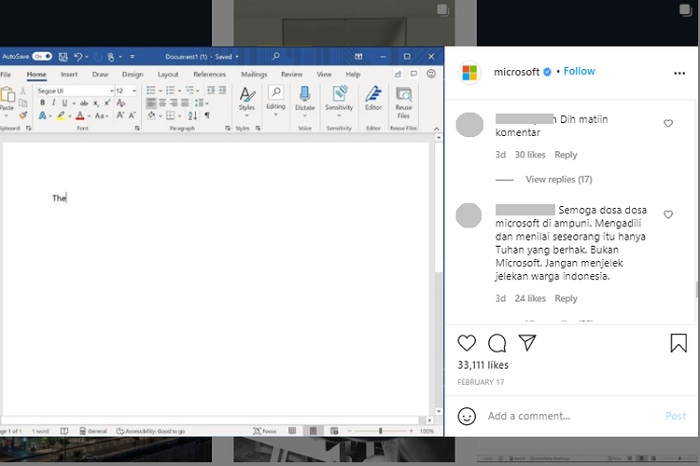Toggle the AutoSave switch in Word

[x=42, y=57]
